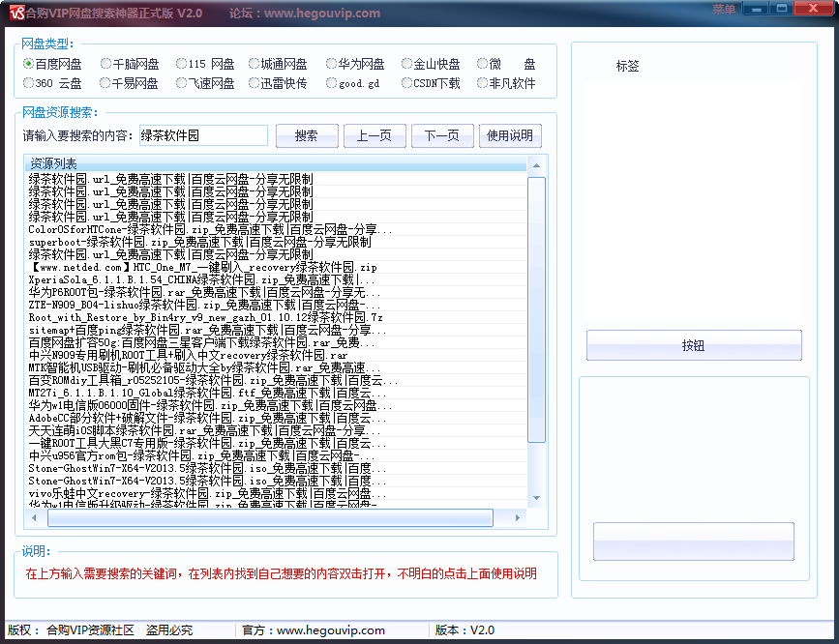The width and height of the screenshot is (839, 644).
Task: Go to previous page with 上一页
Action: pos(375,136)
